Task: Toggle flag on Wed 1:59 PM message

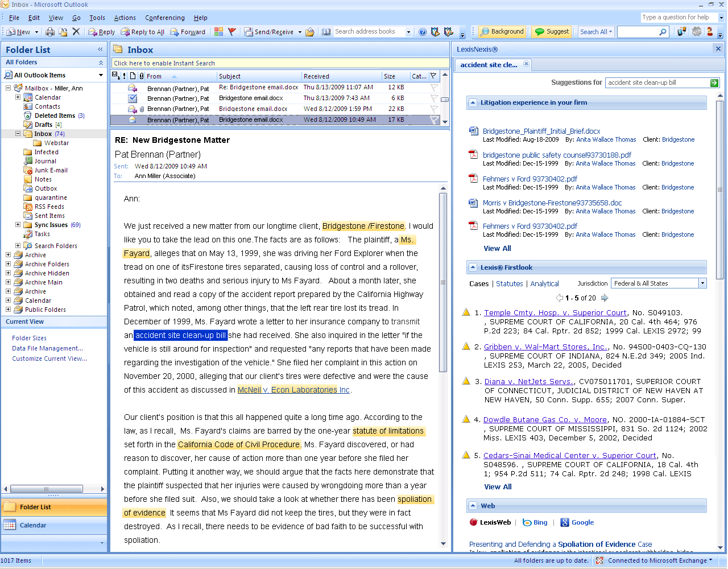Action: click(x=435, y=109)
